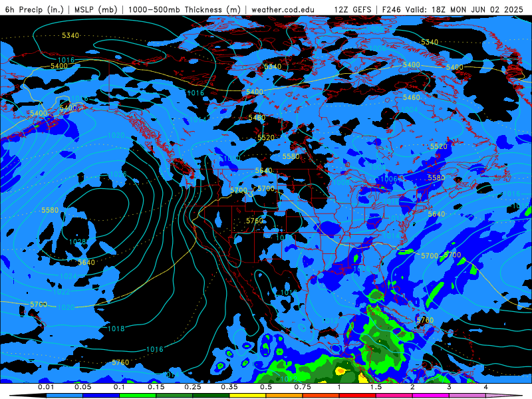Click the '1028' pressure label over the Pacific

point(77,242)
